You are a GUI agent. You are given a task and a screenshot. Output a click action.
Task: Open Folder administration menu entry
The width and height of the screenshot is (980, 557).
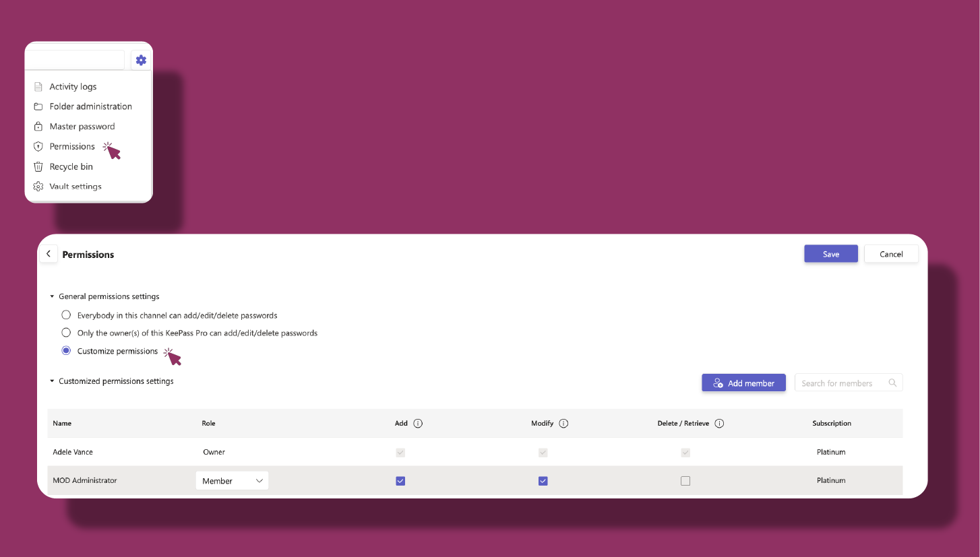pos(90,106)
